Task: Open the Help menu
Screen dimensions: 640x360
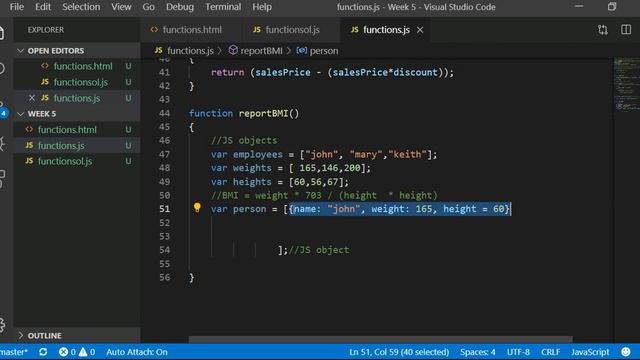Action: [262, 7]
